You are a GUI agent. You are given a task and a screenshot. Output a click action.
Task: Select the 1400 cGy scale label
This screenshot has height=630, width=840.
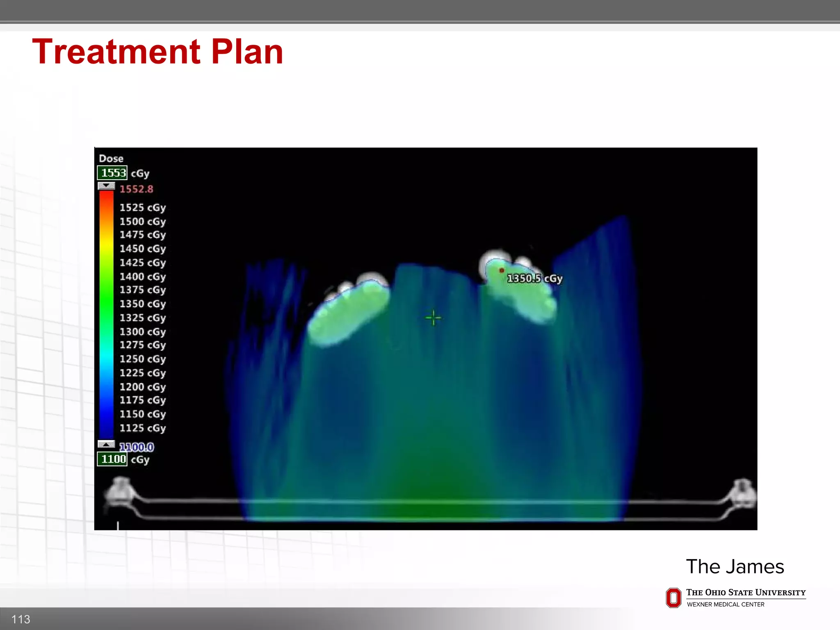click(143, 276)
